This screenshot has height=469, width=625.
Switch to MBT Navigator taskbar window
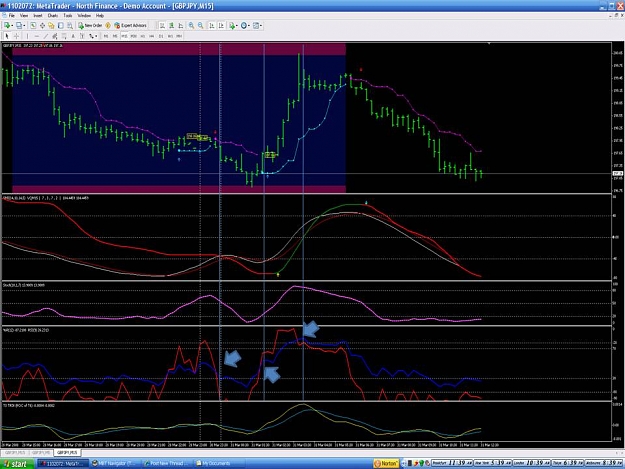pos(115,463)
